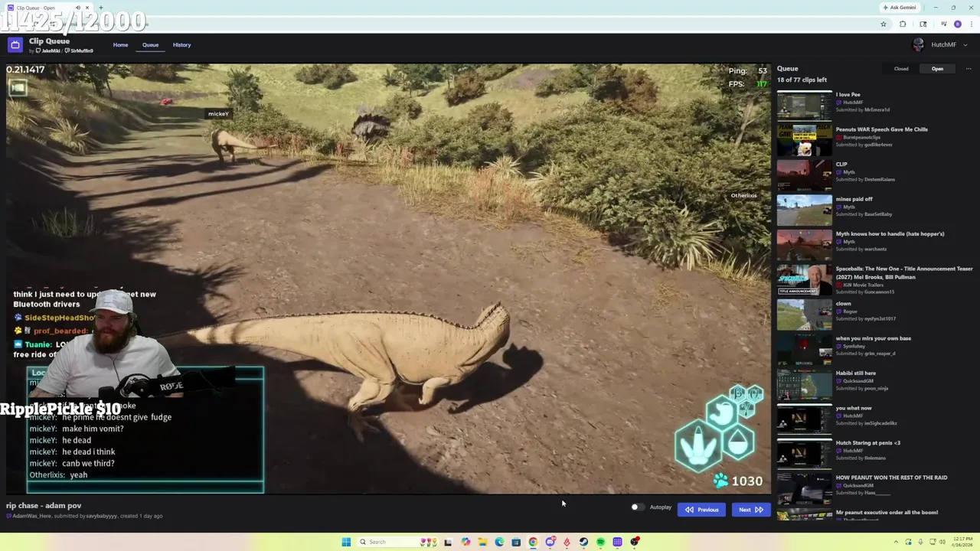
Task: Open the queue three-dots options menu
Action: click(x=968, y=69)
